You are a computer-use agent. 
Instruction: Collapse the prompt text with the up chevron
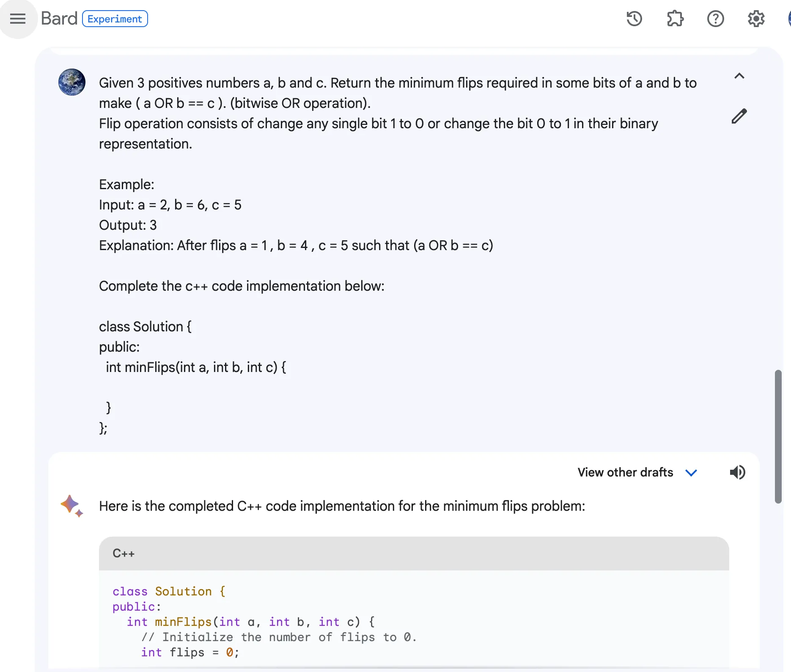739,76
